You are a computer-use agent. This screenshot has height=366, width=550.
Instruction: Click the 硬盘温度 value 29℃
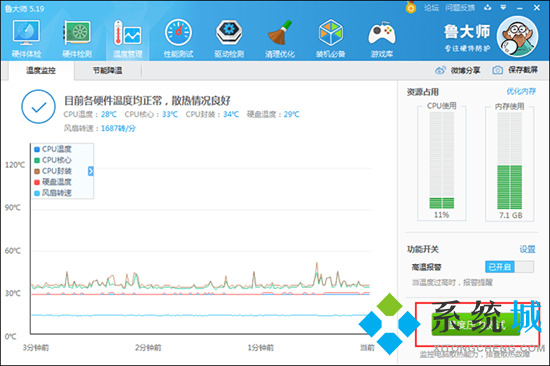(291, 114)
